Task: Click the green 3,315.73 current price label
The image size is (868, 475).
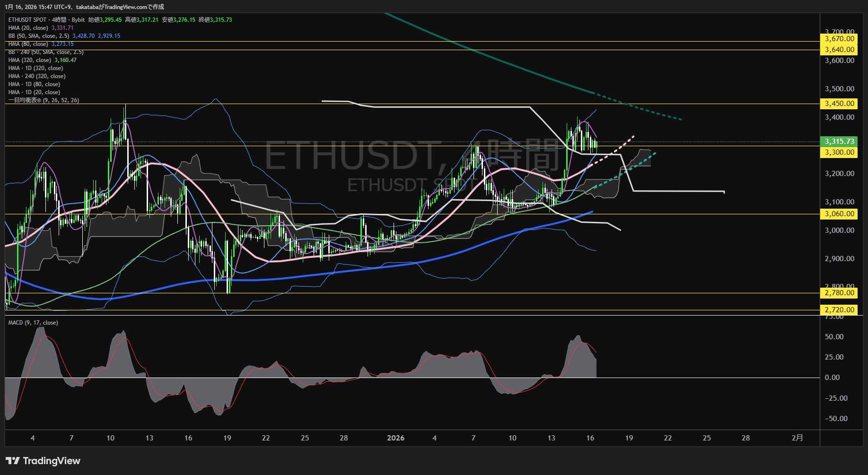Action: (839, 141)
